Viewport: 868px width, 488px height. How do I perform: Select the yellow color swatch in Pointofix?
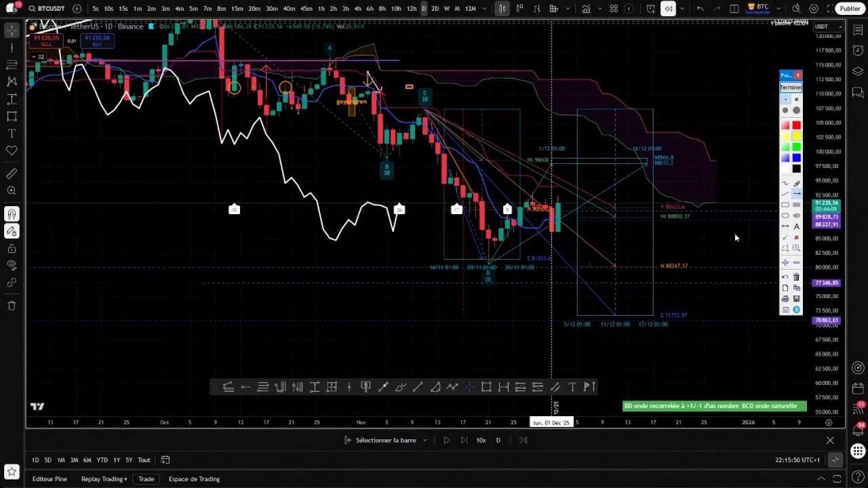(x=795, y=136)
